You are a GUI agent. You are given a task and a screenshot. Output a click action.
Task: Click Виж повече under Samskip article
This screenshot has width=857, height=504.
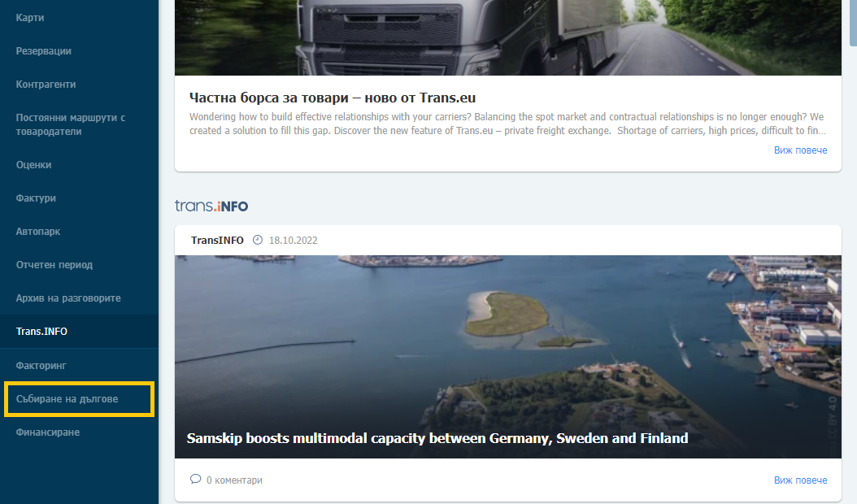pyautogui.click(x=800, y=480)
